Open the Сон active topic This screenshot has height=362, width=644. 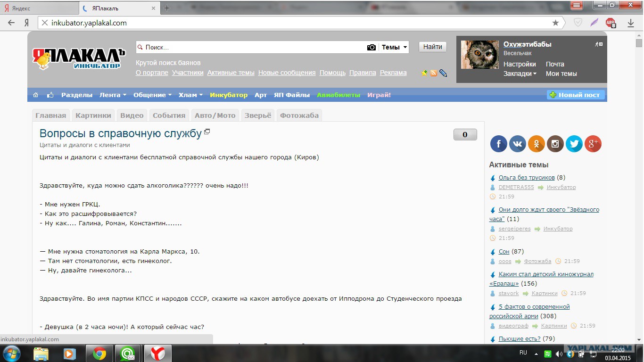(x=504, y=252)
